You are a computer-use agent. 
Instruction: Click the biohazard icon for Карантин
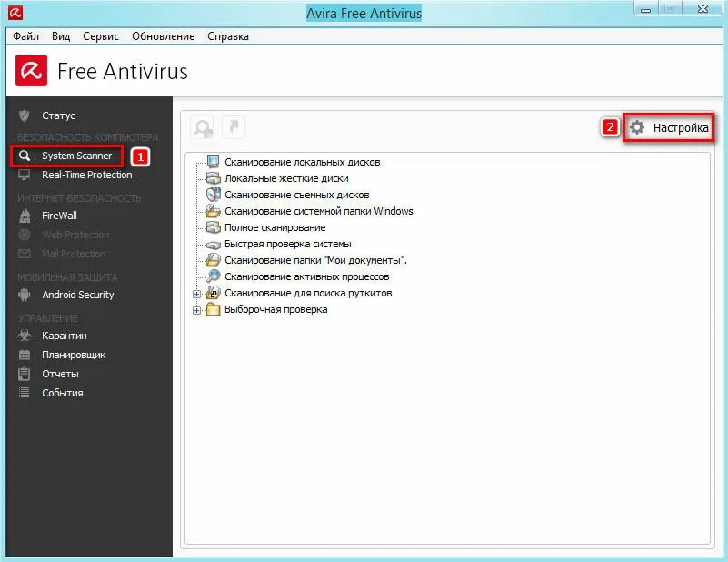click(x=25, y=336)
